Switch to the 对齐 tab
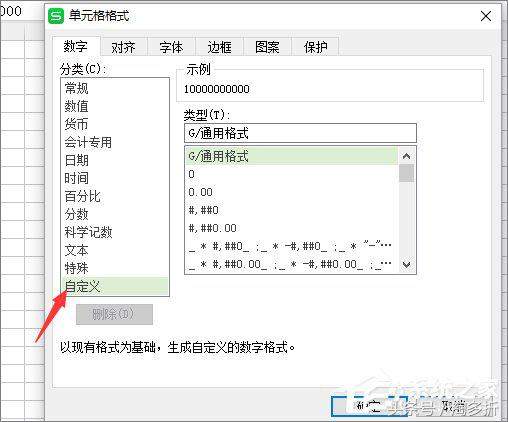The width and height of the screenshot is (508, 422). (x=123, y=47)
